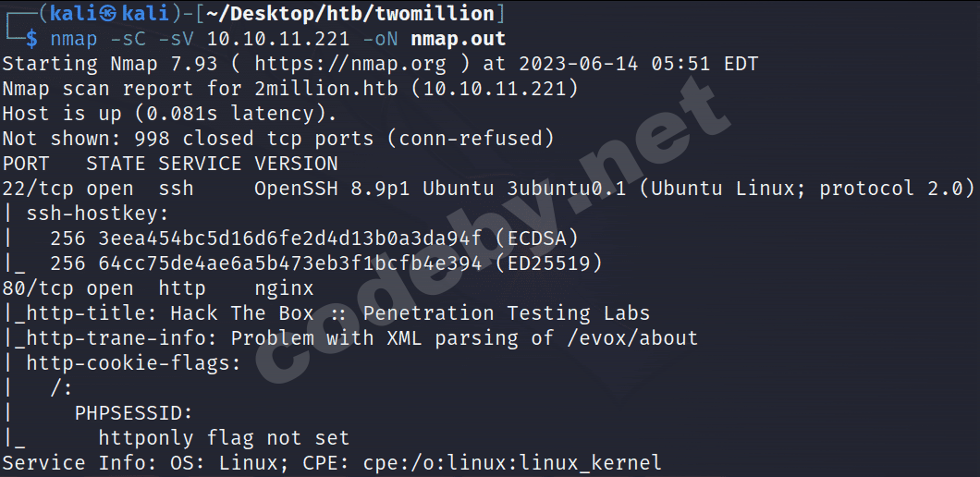Click the Hack The Box http-title text
980x477 pixels.
[x=410, y=313]
